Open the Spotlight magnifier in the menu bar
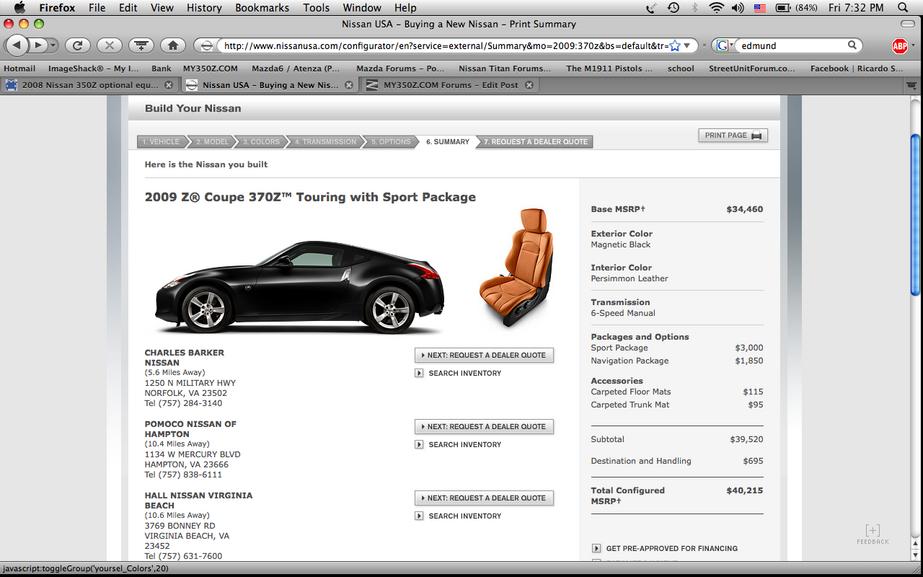 (903, 8)
